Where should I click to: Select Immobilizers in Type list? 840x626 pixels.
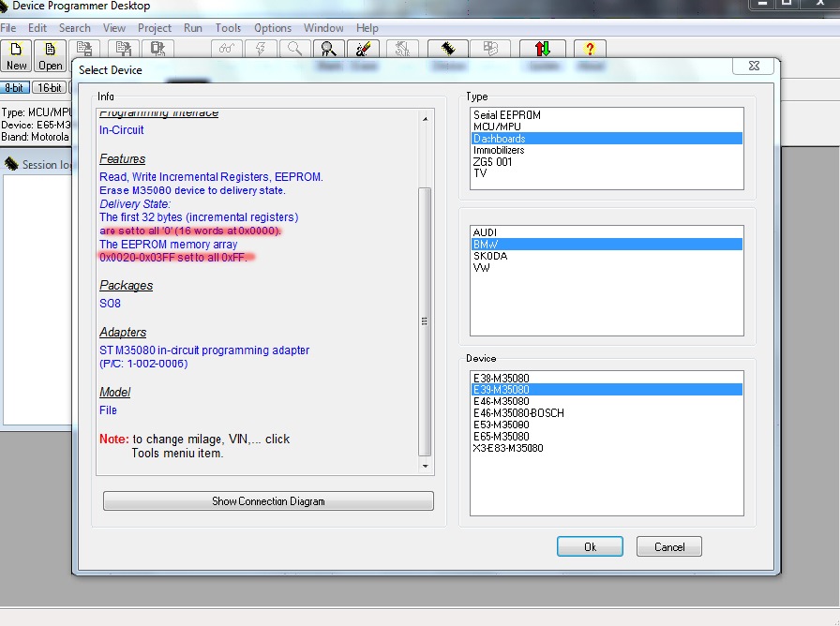click(607, 151)
